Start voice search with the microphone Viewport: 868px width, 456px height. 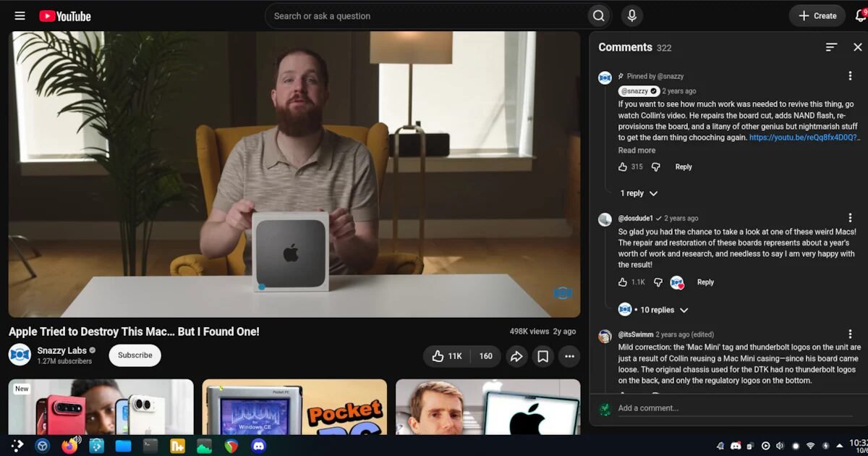631,16
